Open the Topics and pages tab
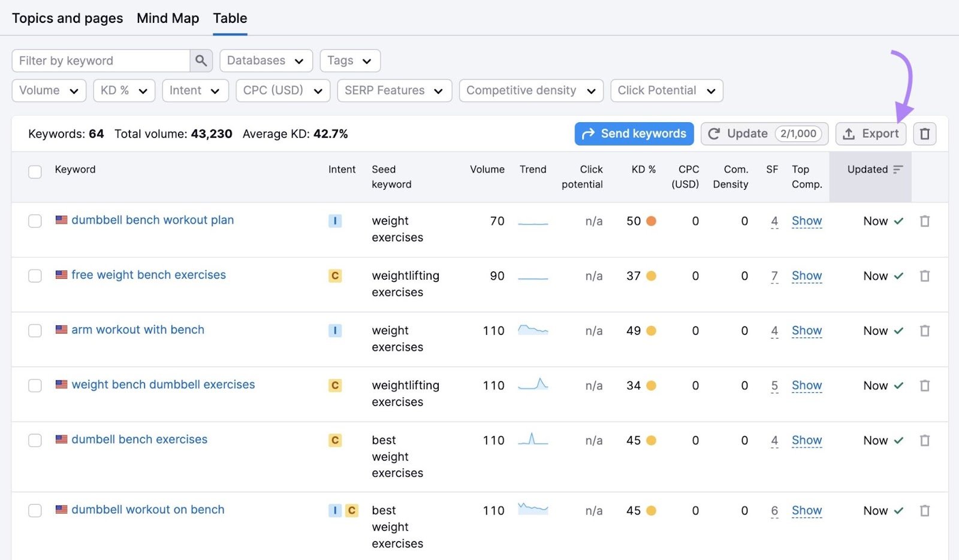The height and width of the screenshot is (560, 959). [67, 18]
